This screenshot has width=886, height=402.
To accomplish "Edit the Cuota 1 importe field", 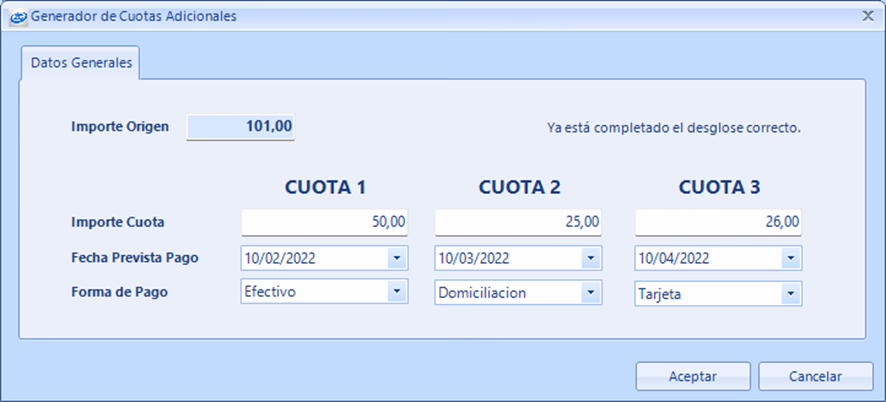I will click(324, 222).
